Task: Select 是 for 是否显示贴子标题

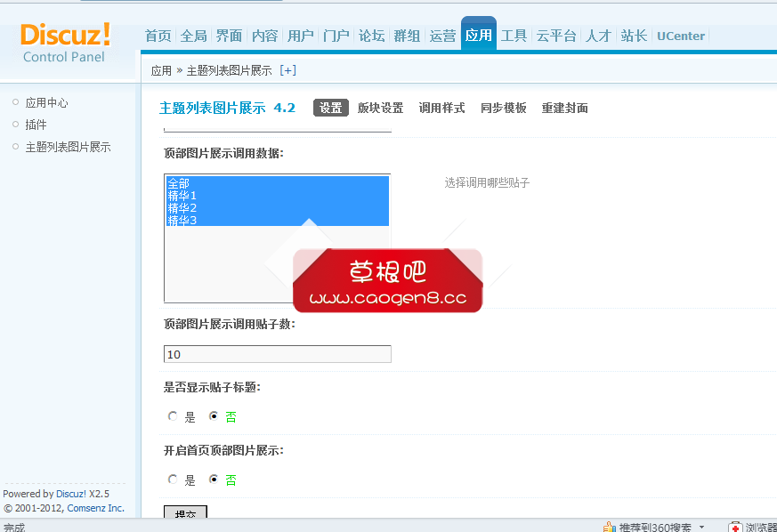Action: click(x=174, y=416)
